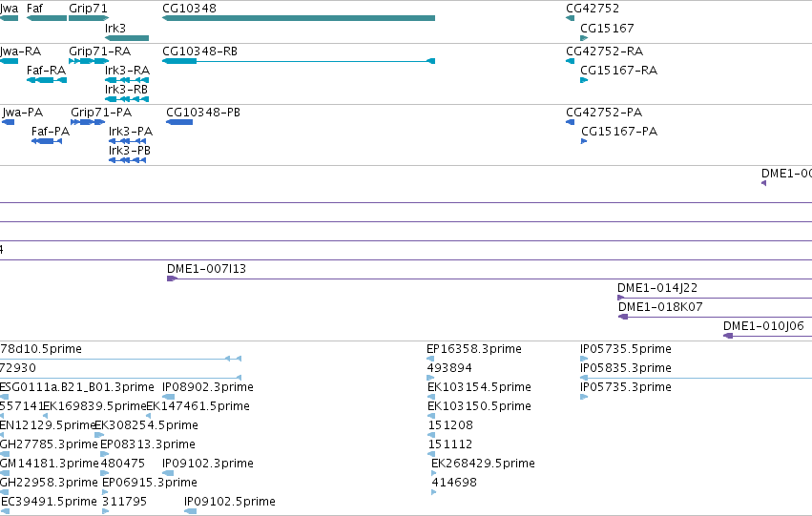This screenshot has height=516, width=812.
Task: Select the Irk3 gene bar
Action: click(127, 38)
